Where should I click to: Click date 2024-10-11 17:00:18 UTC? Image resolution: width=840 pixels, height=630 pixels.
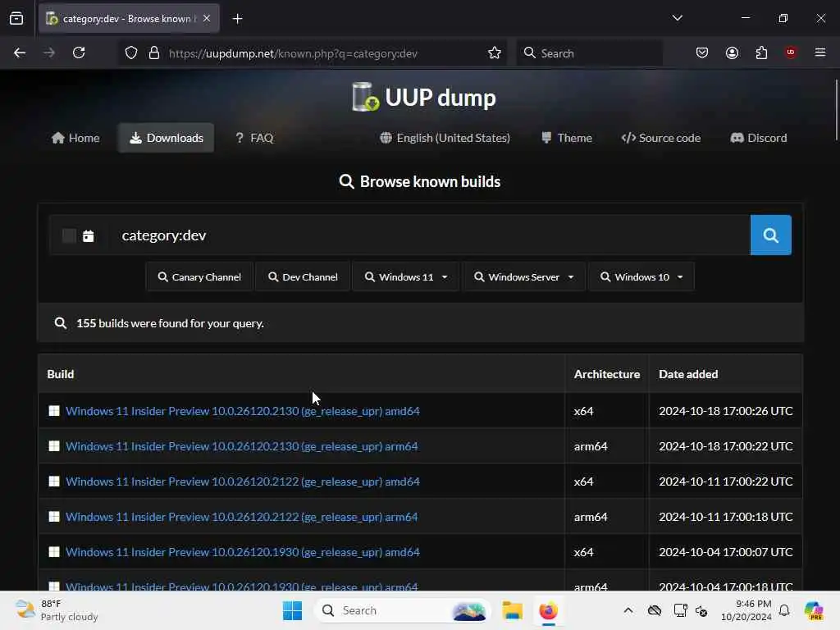click(x=726, y=517)
